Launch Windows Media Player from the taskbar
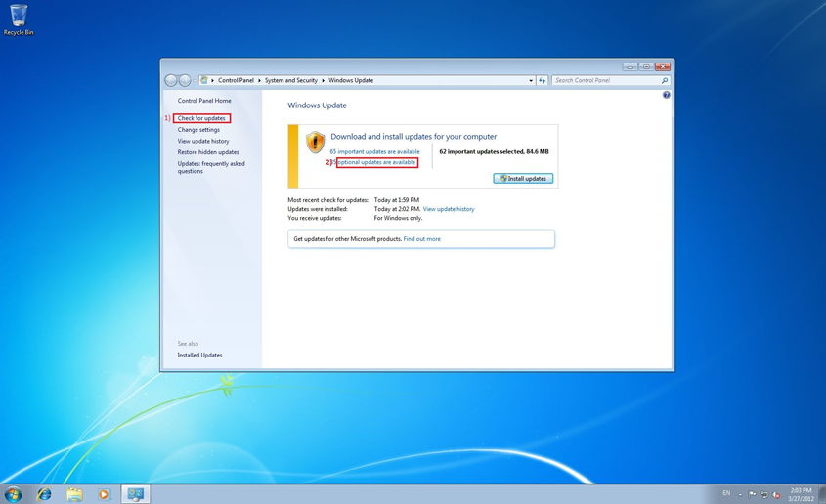 click(104, 494)
